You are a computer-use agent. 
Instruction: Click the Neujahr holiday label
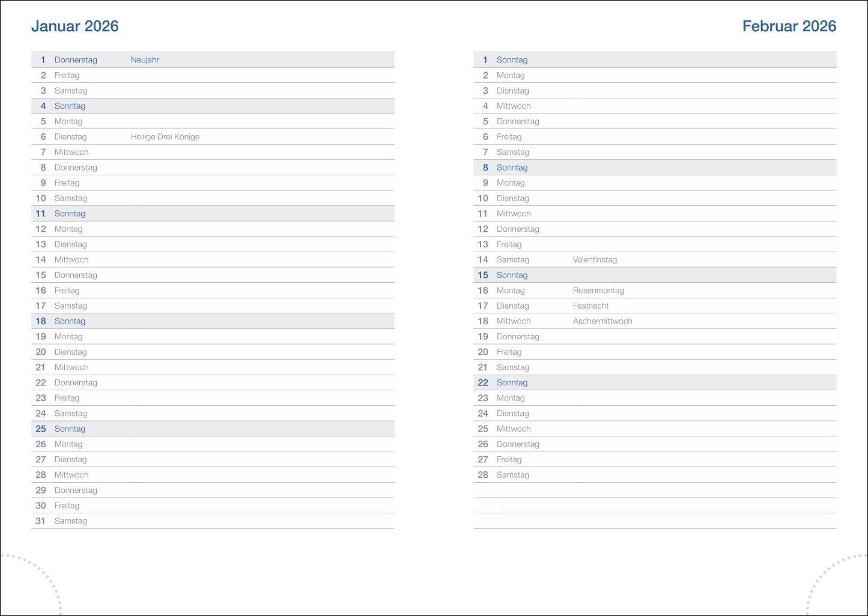tap(145, 60)
